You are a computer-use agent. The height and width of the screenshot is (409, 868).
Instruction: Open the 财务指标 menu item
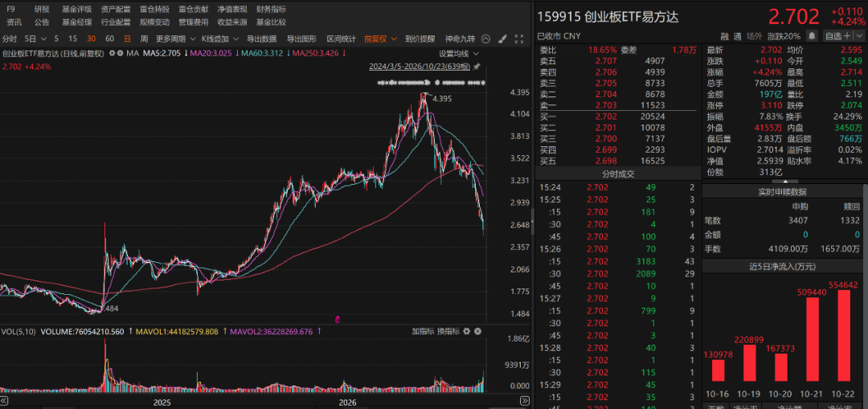point(272,10)
